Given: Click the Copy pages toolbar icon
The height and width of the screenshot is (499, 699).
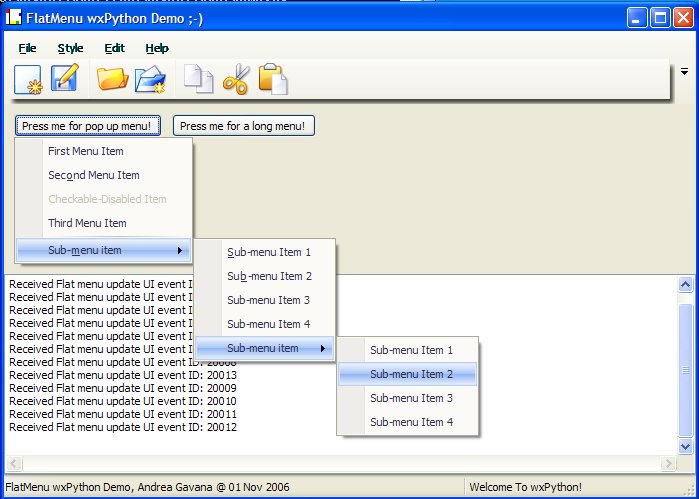Looking at the screenshot, I should [199, 79].
